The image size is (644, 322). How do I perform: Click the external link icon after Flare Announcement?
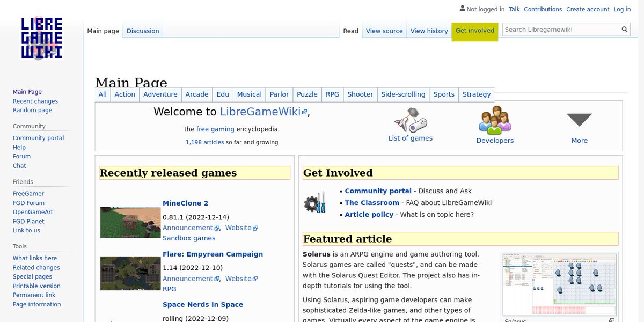click(x=216, y=279)
